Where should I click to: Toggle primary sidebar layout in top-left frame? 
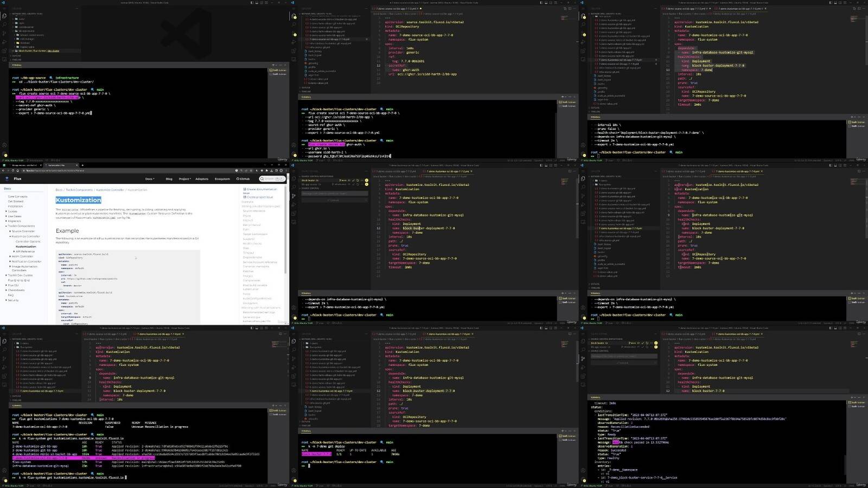coord(252,3)
